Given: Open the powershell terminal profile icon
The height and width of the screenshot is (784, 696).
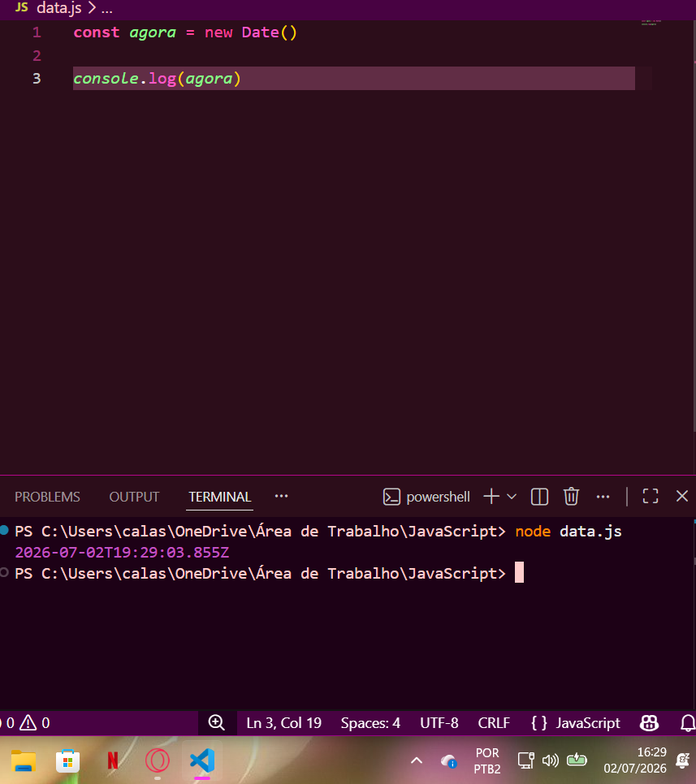Looking at the screenshot, I should click(x=391, y=497).
